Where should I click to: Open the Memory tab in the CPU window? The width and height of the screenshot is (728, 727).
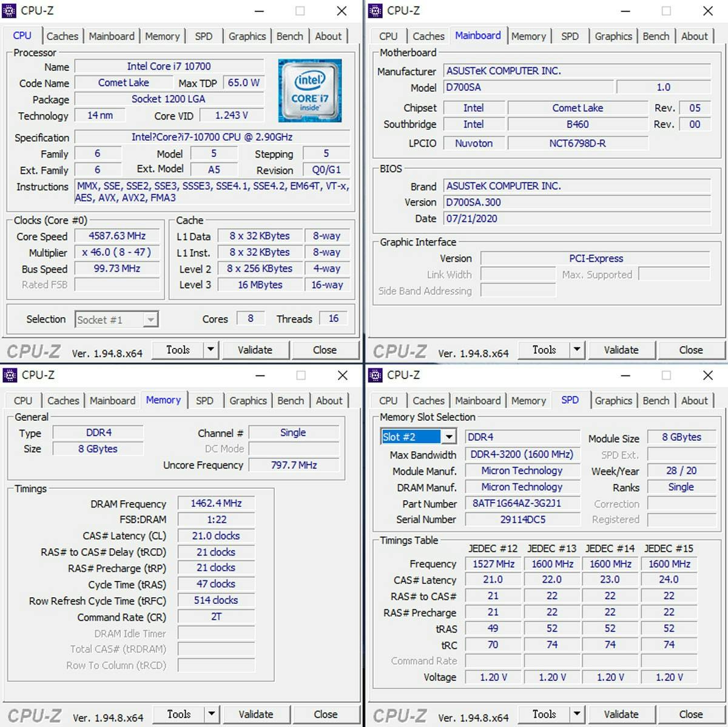click(162, 36)
